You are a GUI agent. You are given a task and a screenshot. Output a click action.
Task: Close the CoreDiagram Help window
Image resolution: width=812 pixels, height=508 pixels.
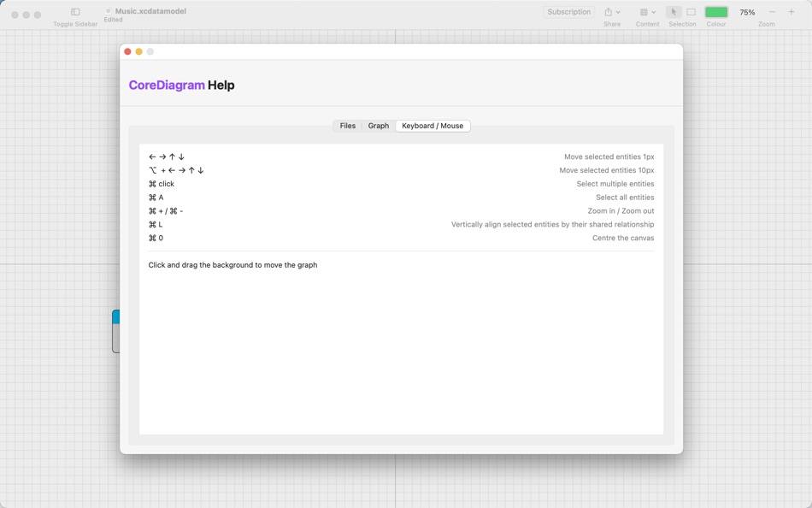pyautogui.click(x=128, y=52)
